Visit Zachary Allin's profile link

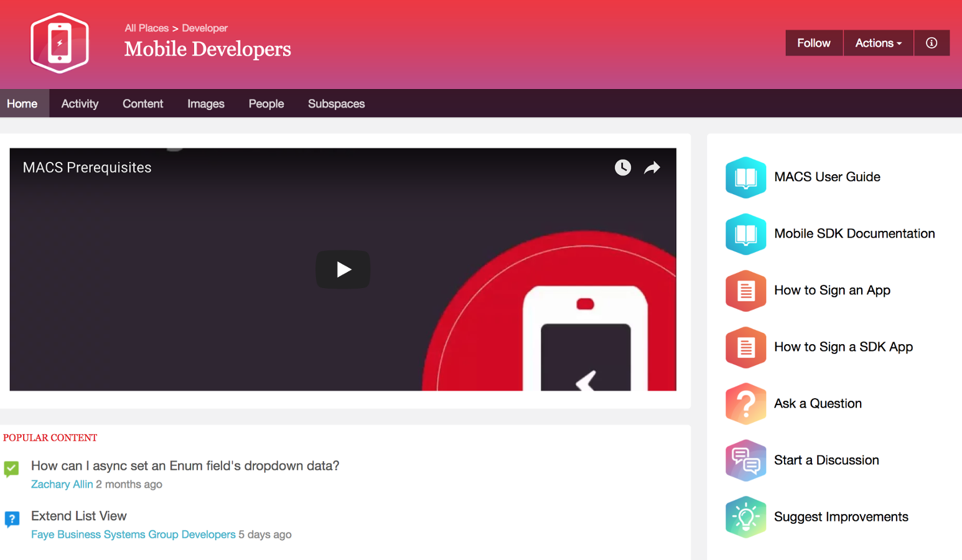[x=62, y=484]
